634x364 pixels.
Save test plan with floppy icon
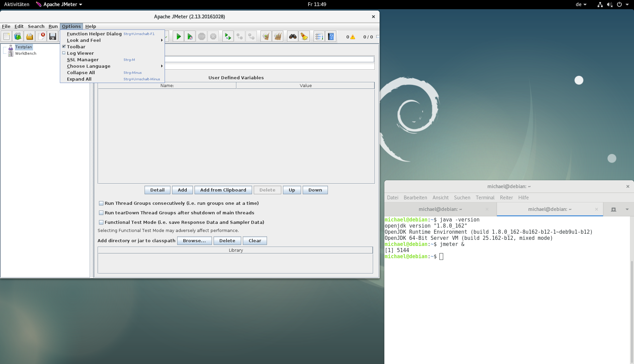pos(53,36)
